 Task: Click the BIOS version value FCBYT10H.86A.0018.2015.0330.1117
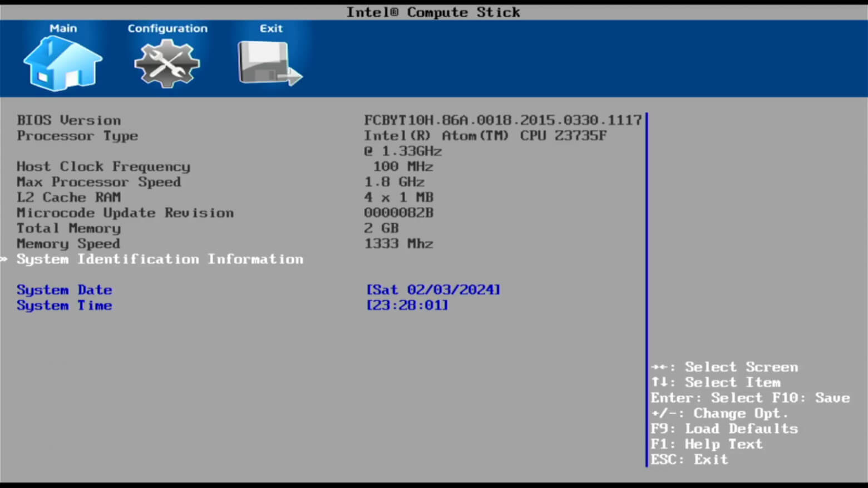coord(503,120)
